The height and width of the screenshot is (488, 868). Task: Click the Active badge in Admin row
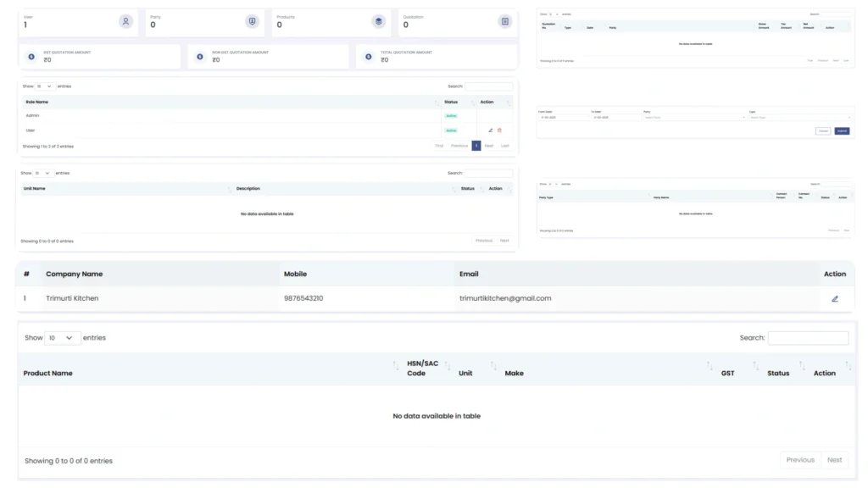[x=451, y=116]
